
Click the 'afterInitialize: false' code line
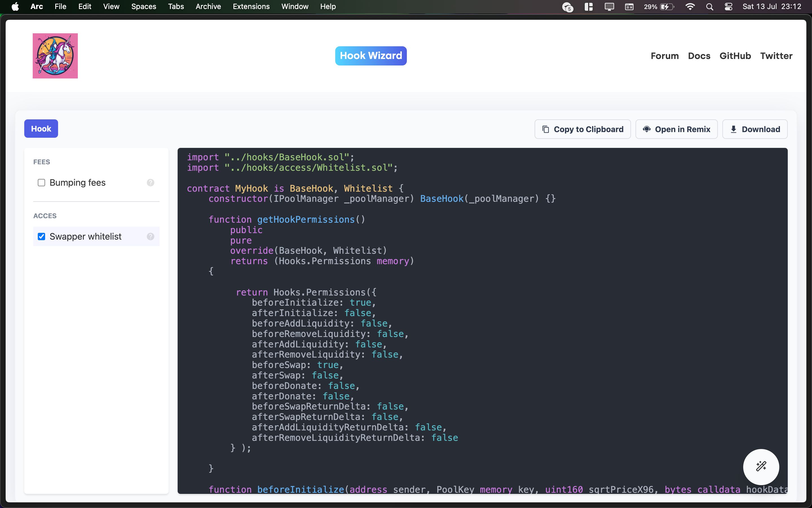point(314,313)
